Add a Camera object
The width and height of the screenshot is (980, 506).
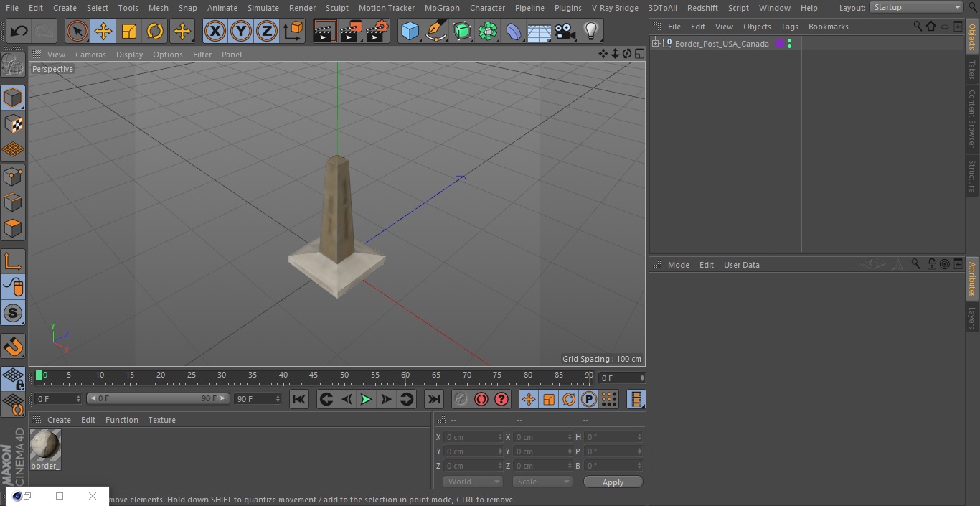tap(565, 31)
